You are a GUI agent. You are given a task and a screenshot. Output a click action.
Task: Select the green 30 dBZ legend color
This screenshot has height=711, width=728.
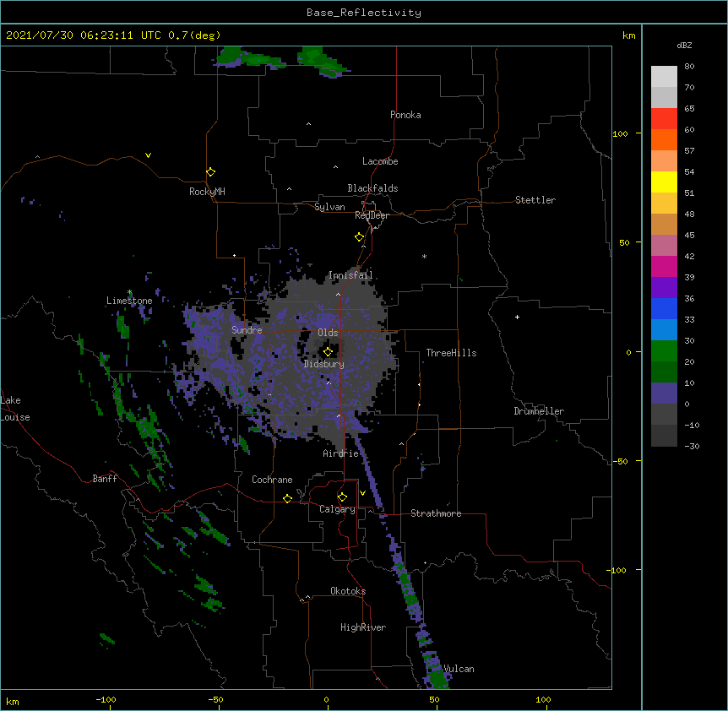click(x=664, y=351)
